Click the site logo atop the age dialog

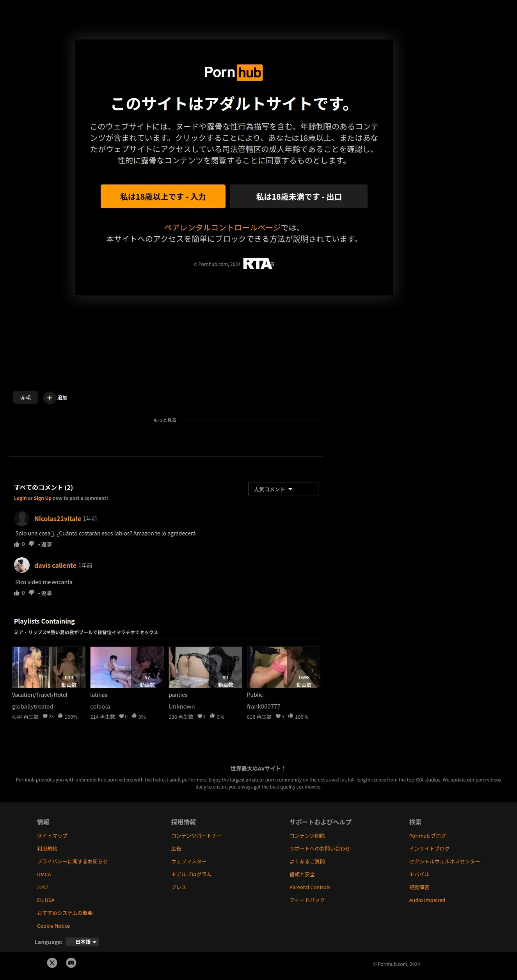233,73
